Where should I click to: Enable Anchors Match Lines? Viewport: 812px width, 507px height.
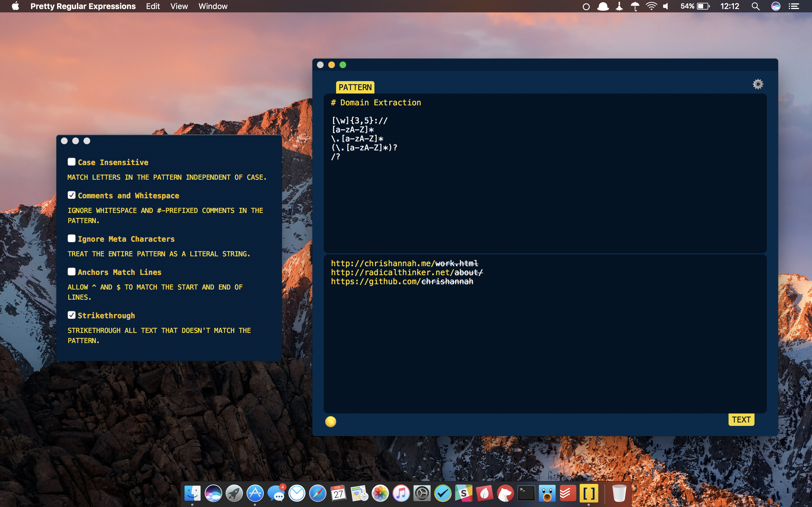71,271
